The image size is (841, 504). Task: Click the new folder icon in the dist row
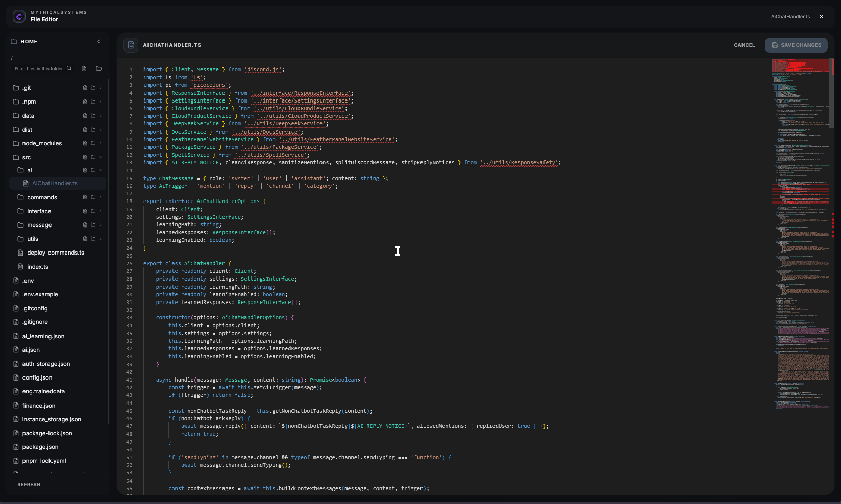(93, 130)
